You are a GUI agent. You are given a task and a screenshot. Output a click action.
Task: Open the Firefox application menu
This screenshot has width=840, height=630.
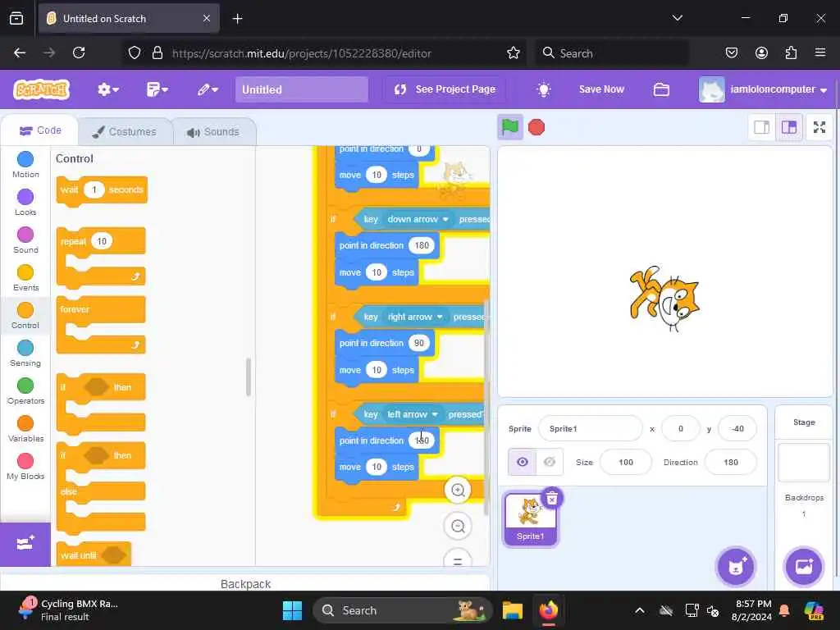tap(819, 52)
